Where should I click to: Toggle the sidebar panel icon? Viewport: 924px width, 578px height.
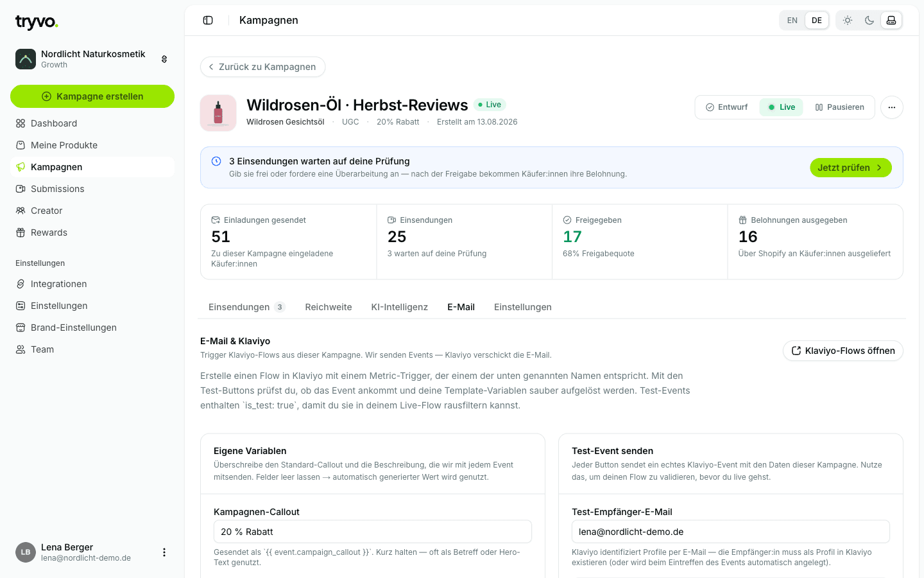208,21
